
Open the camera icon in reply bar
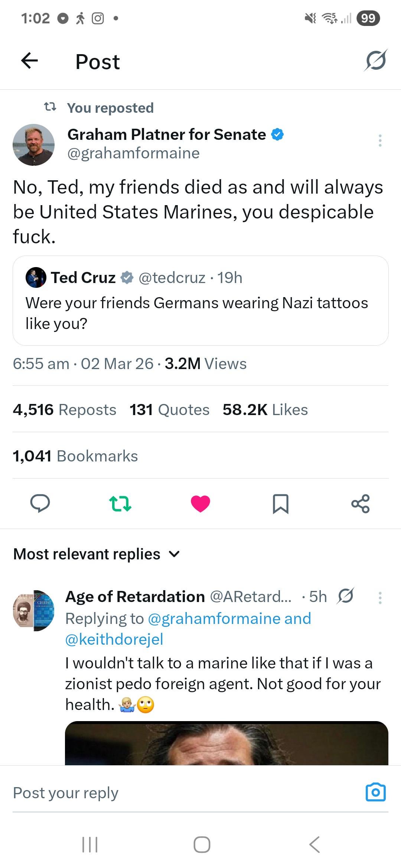coord(375,792)
